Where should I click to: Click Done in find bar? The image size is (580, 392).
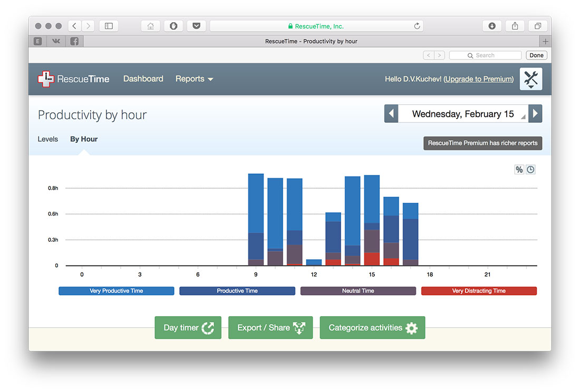tap(536, 55)
